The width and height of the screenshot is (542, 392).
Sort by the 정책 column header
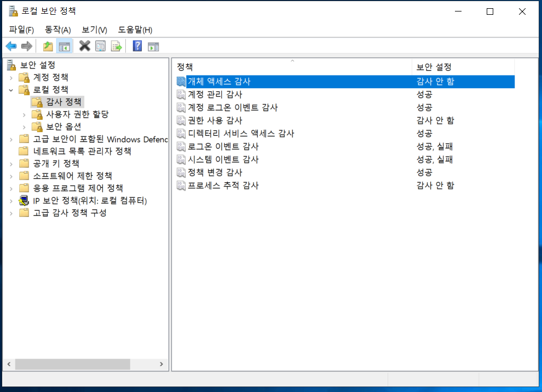point(292,67)
